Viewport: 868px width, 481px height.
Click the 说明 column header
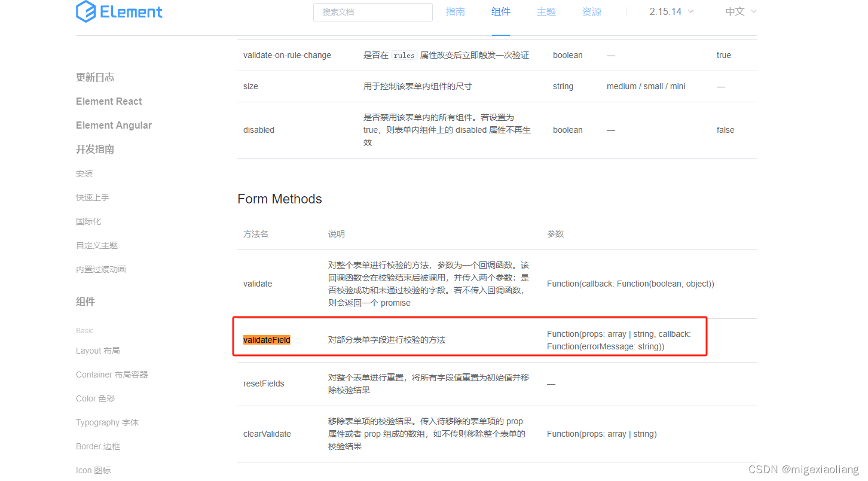337,234
